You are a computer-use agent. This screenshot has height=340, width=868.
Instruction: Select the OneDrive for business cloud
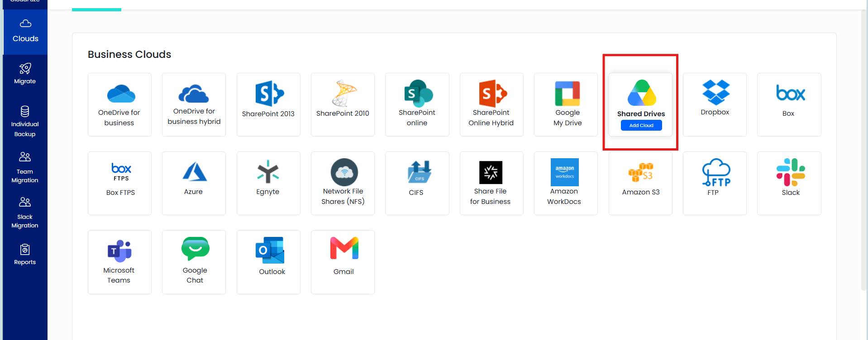[x=119, y=104]
